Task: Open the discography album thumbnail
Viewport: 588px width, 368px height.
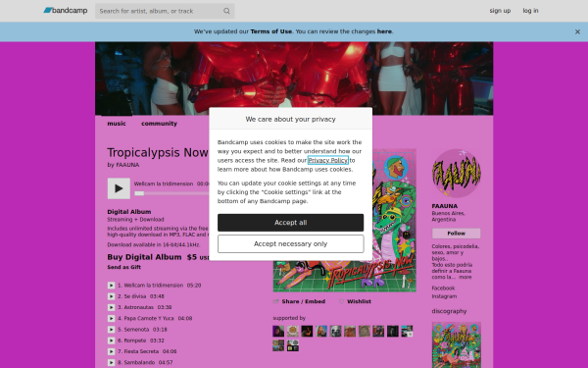Action: click(x=456, y=344)
